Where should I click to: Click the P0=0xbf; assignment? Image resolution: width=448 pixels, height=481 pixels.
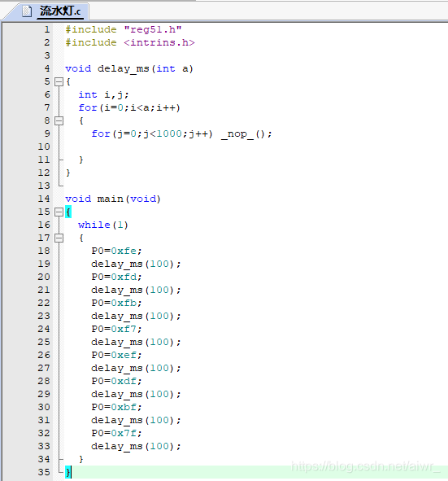tap(116, 408)
